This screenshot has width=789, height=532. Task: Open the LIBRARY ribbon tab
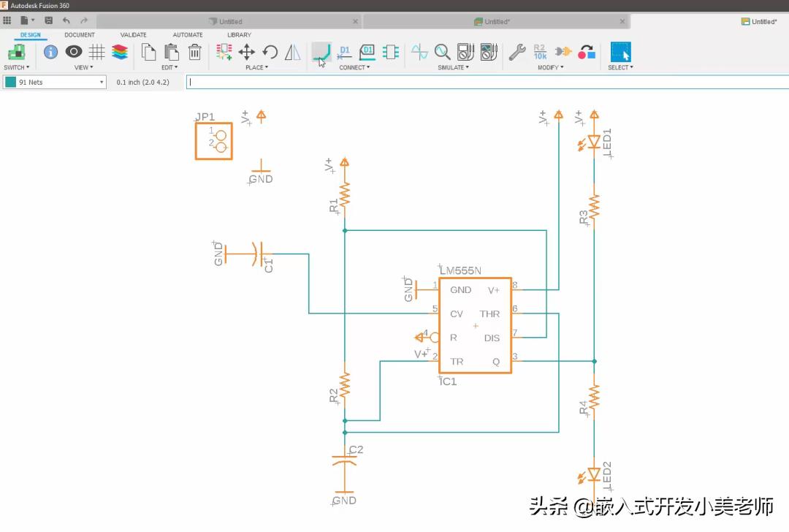point(239,35)
